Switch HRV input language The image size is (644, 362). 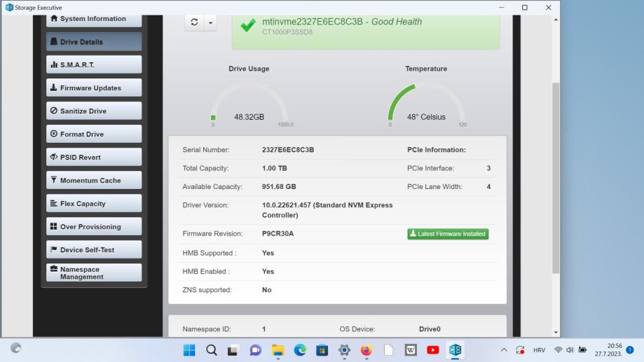(x=539, y=350)
